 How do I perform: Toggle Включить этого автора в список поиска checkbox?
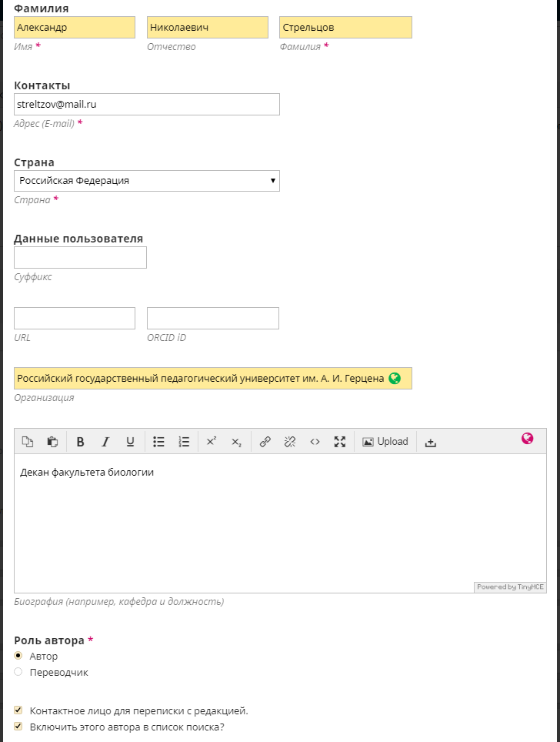pyautogui.click(x=18, y=726)
